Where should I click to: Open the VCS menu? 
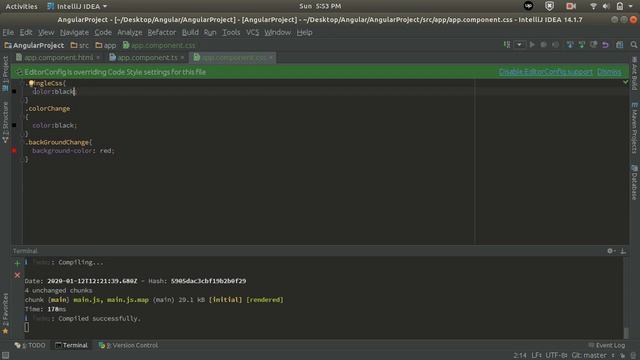coord(252,32)
